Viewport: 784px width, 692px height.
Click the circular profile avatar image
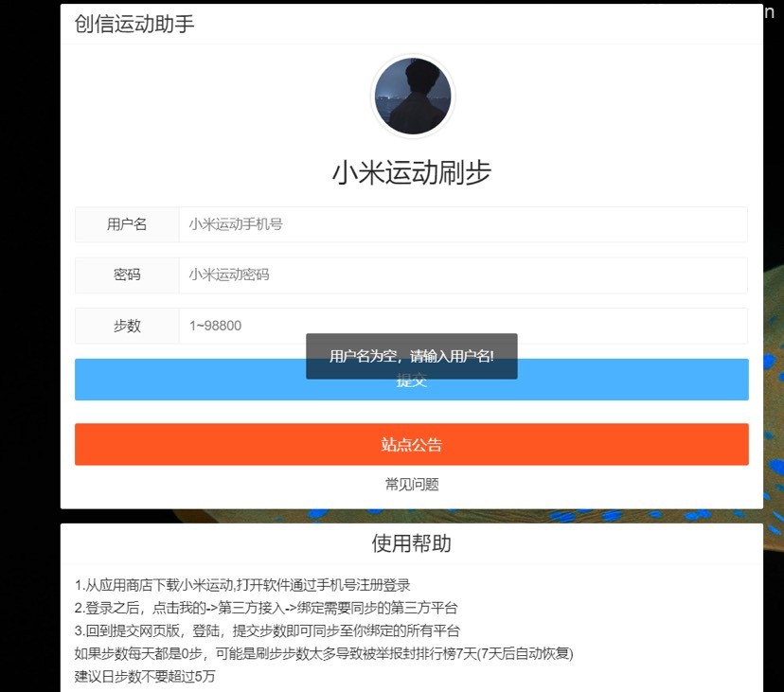click(413, 96)
